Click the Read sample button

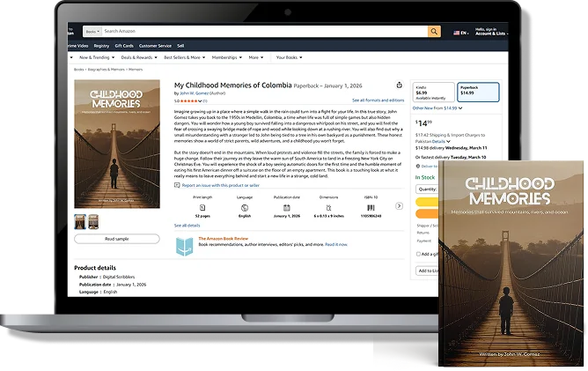(x=117, y=239)
